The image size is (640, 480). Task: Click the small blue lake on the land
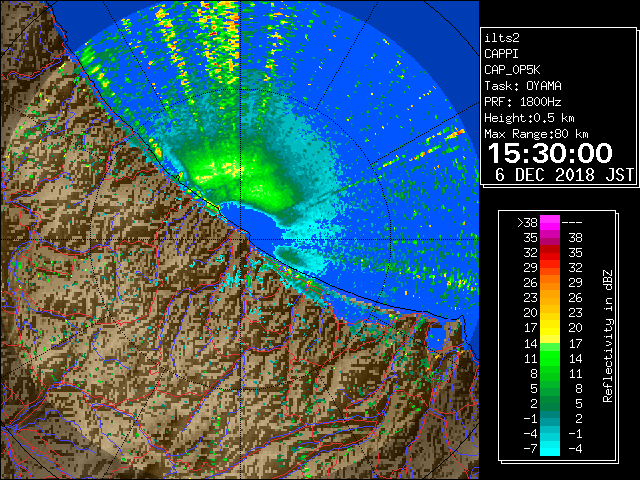click(x=437, y=337)
